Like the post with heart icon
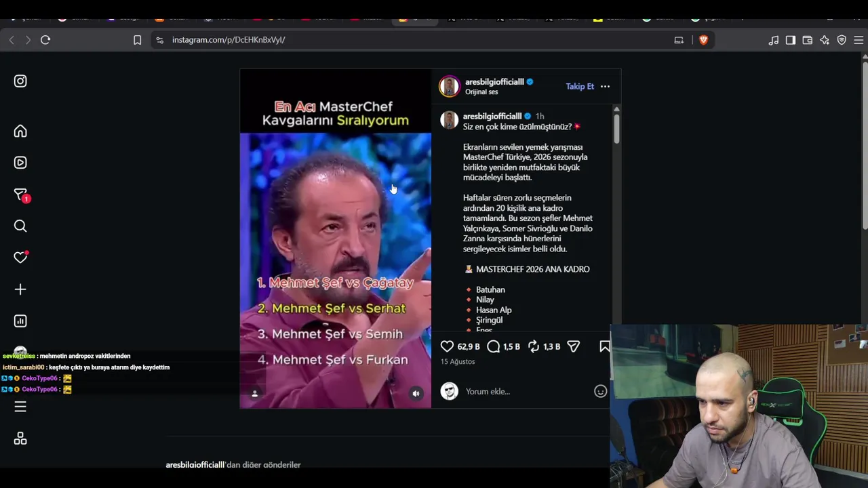868x488 pixels. pos(447,346)
